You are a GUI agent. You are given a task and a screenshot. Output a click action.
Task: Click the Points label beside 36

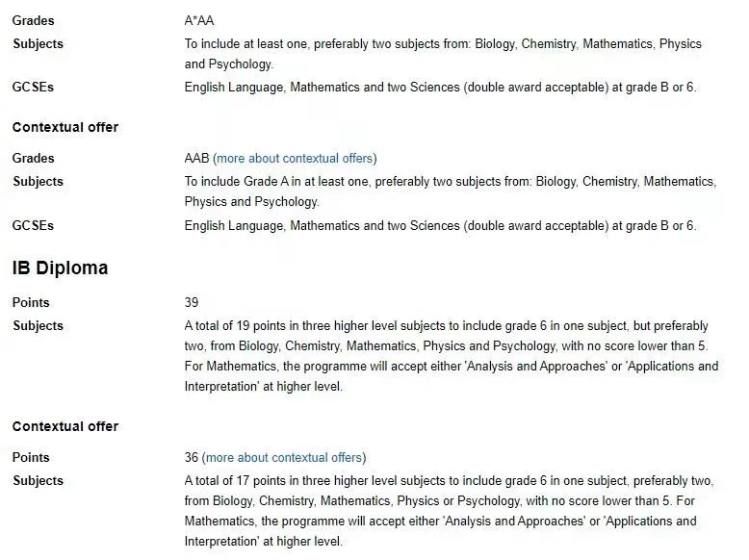tap(31, 458)
